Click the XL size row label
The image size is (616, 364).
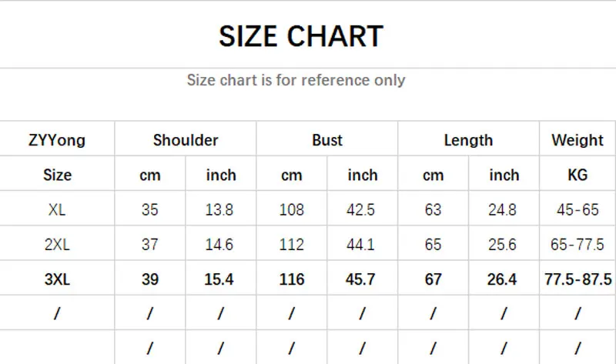[x=57, y=209]
